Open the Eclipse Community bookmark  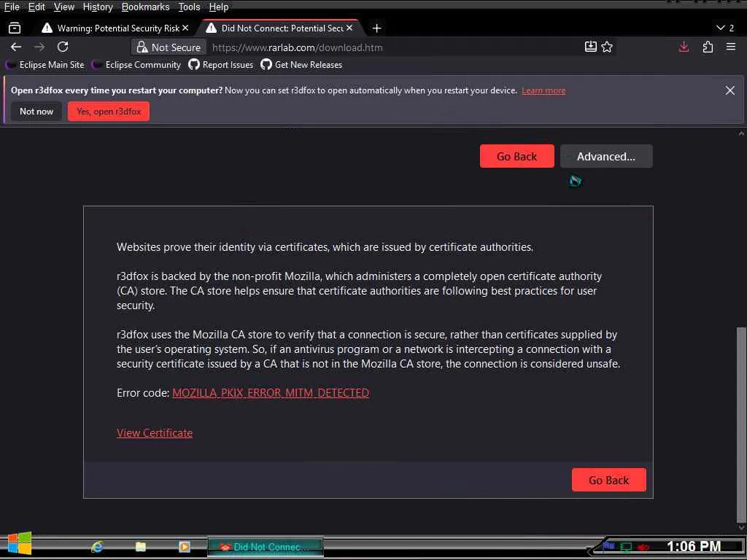[x=136, y=65]
